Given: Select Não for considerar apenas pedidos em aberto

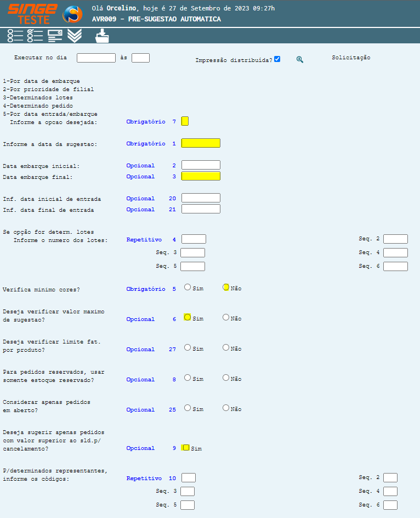Looking at the screenshot, I should click(226, 408).
